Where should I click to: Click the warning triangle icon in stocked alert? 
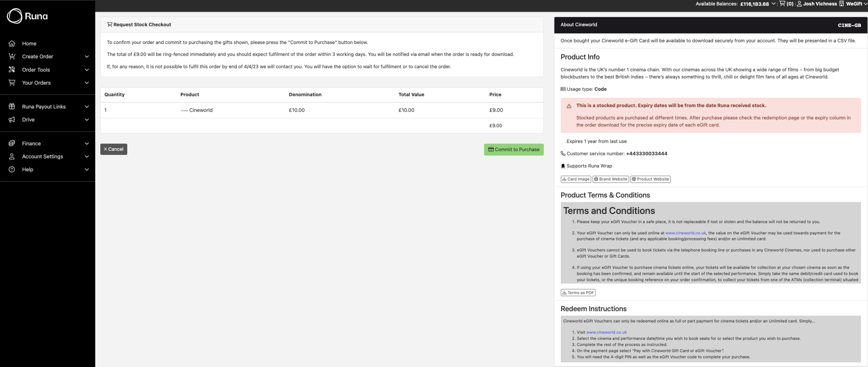click(569, 106)
